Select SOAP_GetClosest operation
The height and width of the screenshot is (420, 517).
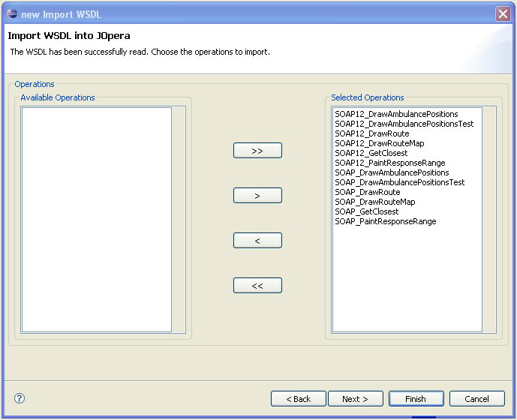point(367,211)
